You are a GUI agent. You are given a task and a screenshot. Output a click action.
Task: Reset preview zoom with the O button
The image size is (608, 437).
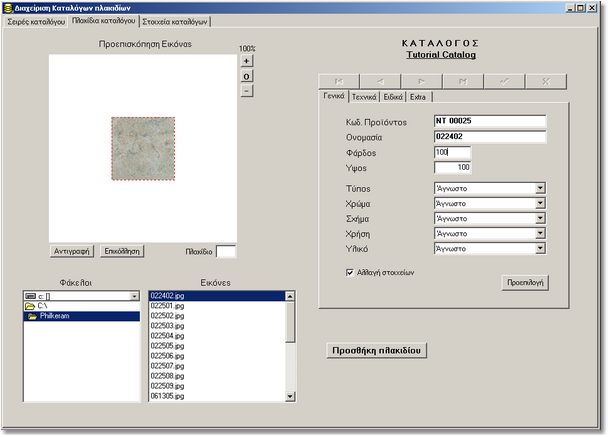tap(247, 76)
